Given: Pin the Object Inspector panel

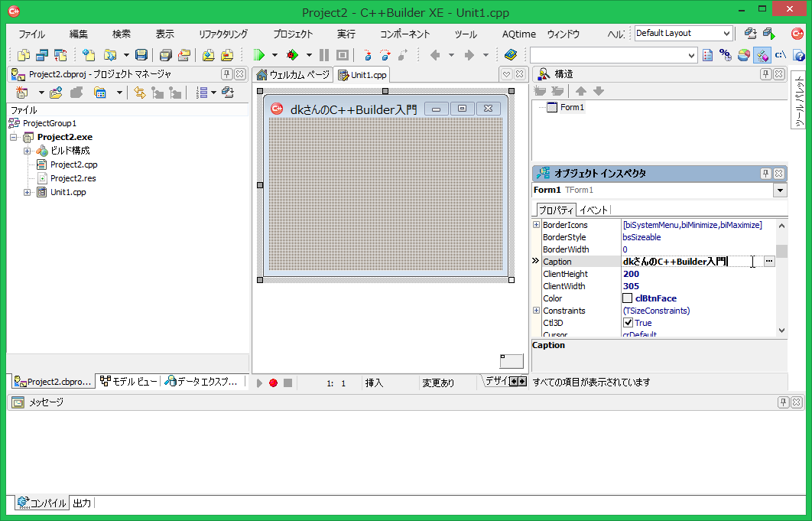Looking at the screenshot, I should tap(765, 174).
